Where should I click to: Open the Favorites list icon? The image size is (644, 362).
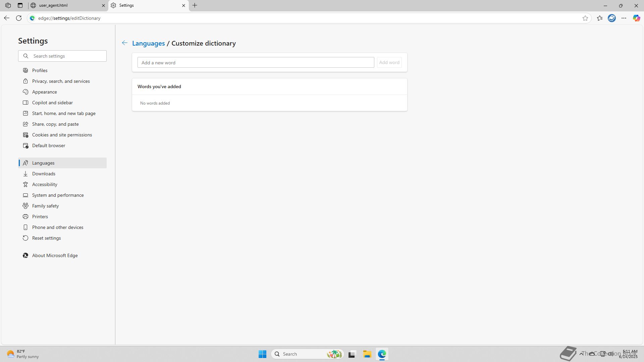(600, 18)
